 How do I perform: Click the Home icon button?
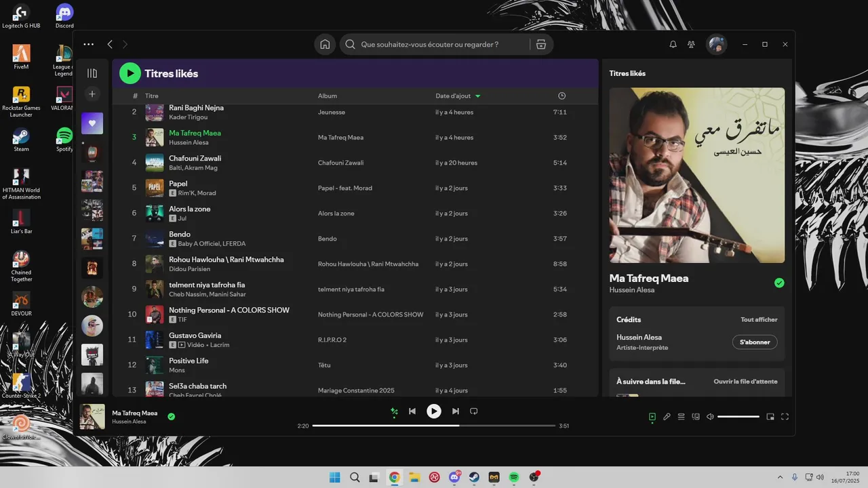point(325,44)
